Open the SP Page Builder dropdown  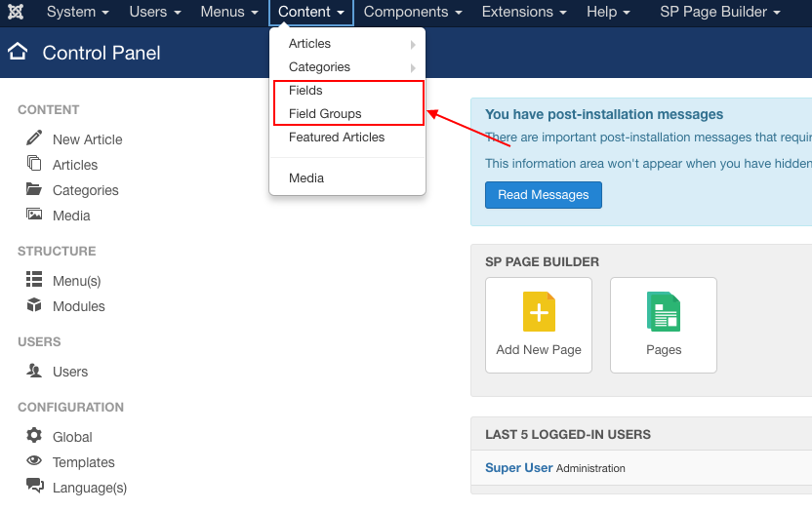click(x=720, y=13)
